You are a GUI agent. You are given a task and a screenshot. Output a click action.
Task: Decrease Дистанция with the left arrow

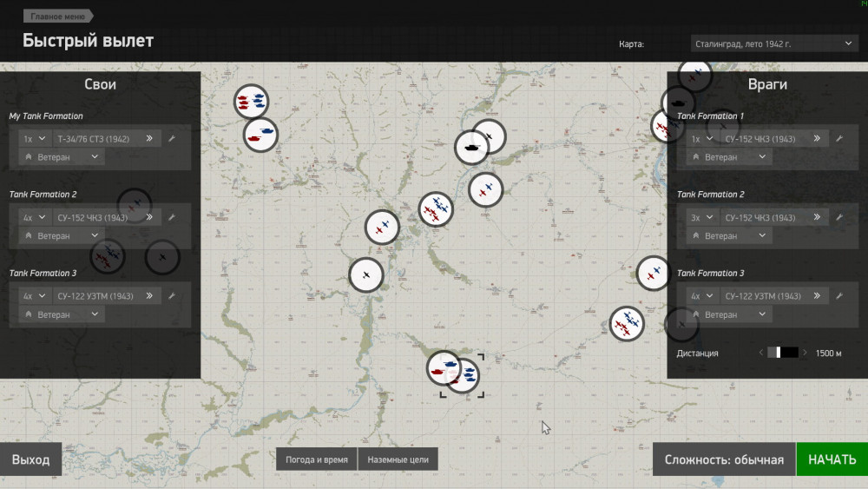click(761, 353)
